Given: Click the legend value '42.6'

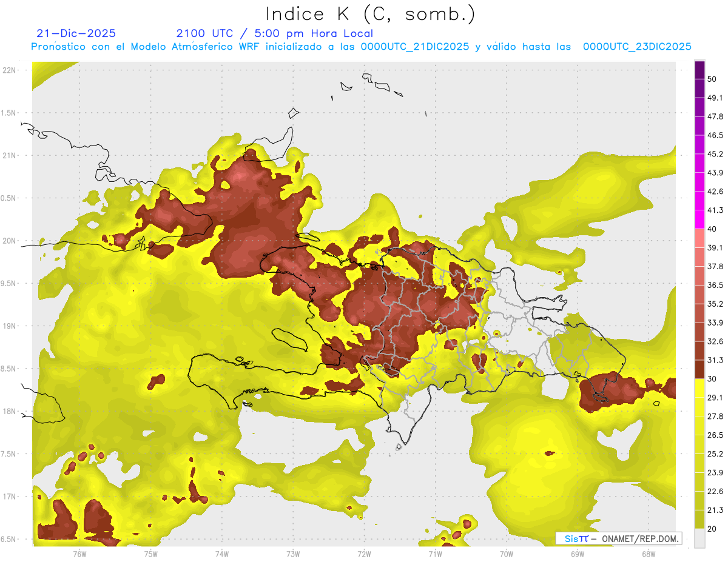Looking at the screenshot, I should tap(715, 192).
